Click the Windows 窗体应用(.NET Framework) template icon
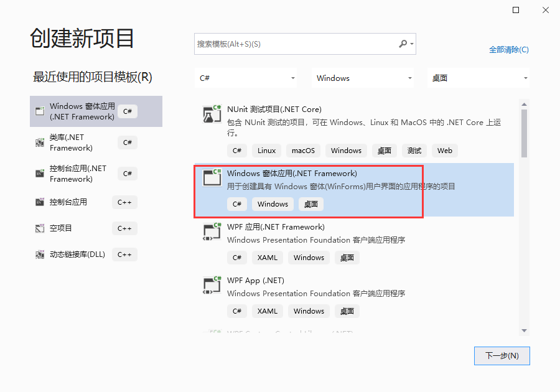The width and height of the screenshot is (560, 392). [212, 177]
